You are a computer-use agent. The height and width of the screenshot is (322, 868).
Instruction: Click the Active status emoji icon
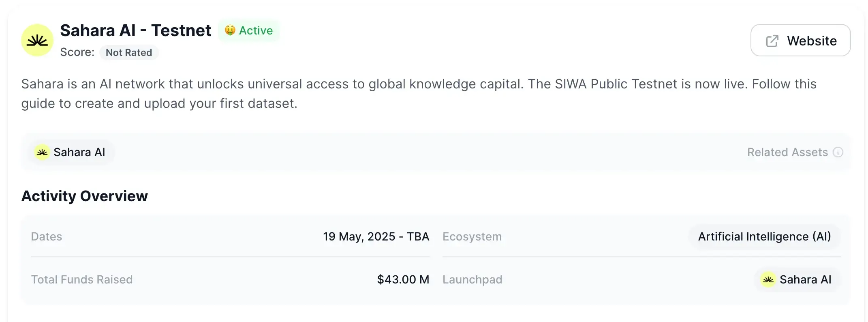click(231, 30)
